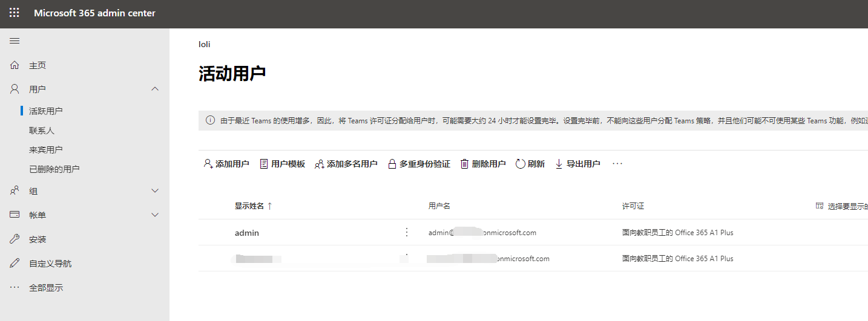The width and height of the screenshot is (868, 321).
Task: Collapse the 用户 section chevron
Action: coord(155,89)
